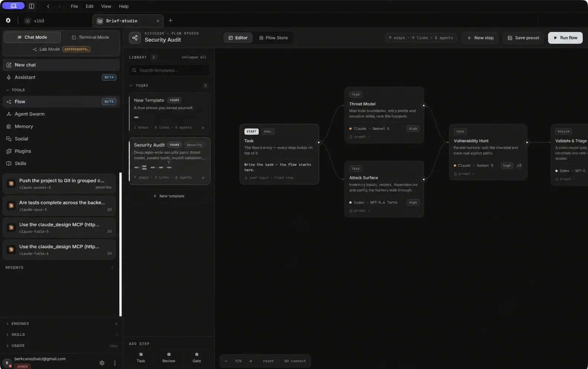Expand the ENGINES section
The image size is (588, 369).
tap(61, 324)
